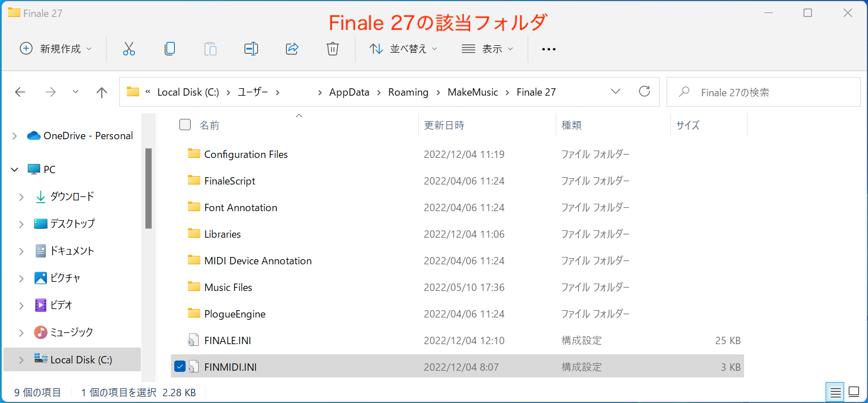Viewport: 868px width, 403px height.
Task: Expand the OneDrive - Personal tree node
Action: [15, 136]
